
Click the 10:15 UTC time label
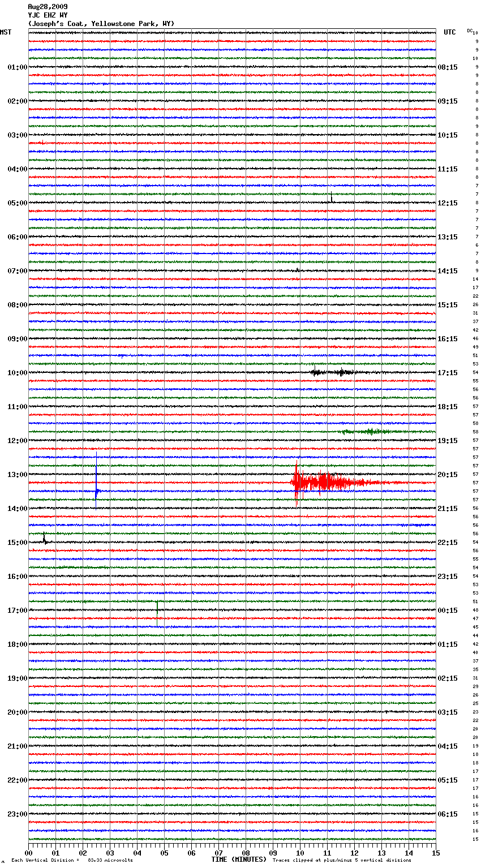(448, 135)
